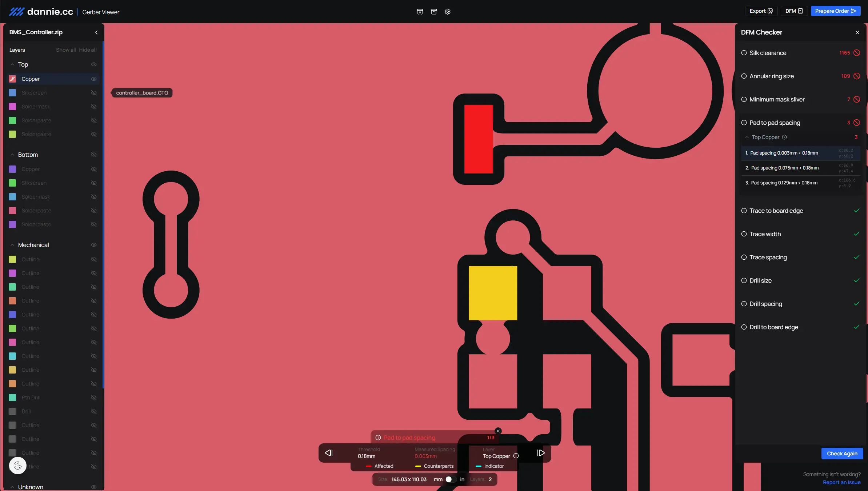Click the storefront icon in top toolbar

point(420,12)
